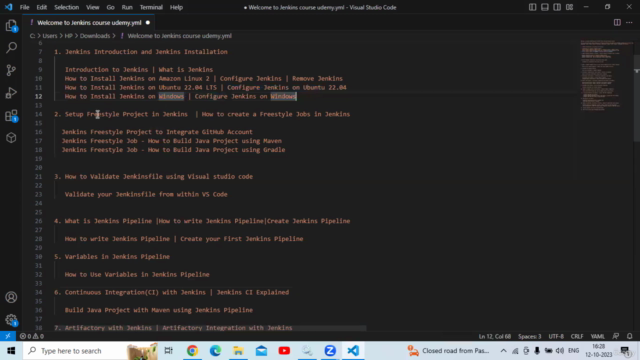640x360 pixels.
Task: Open Run and Debug view
Action: click(x=11, y=93)
